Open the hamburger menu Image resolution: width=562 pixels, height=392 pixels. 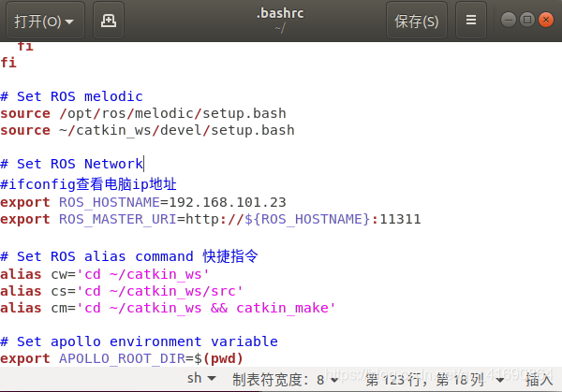[471, 21]
